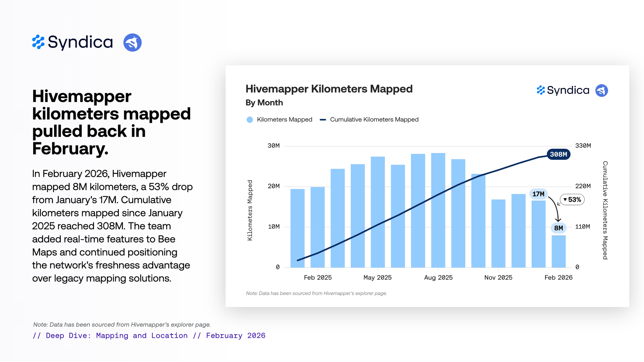Click the 17M January bar label
Image resolution: width=644 pixels, height=362 pixels.
click(x=538, y=194)
